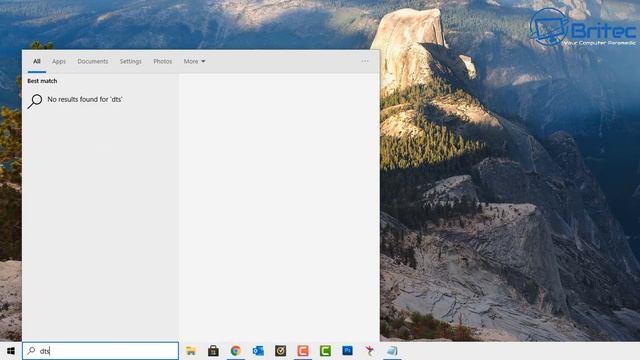Open Google Chrome from the taskbar
Image resolution: width=640 pixels, height=360 pixels.
click(236, 351)
